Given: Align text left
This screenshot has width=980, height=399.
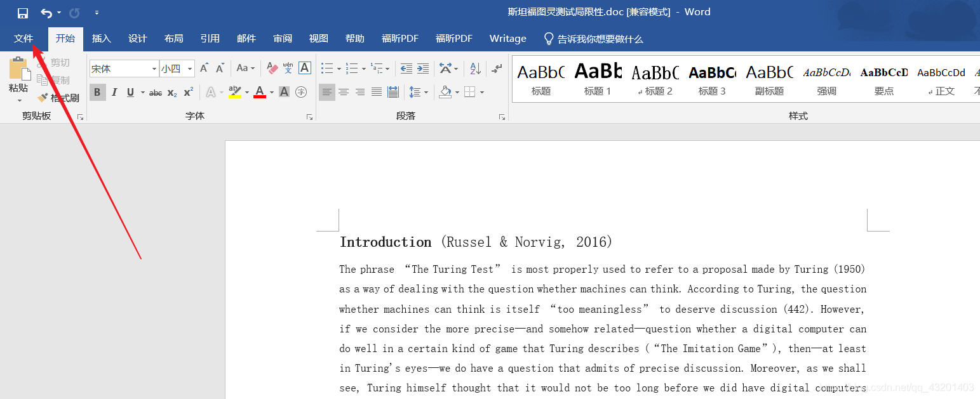Looking at the screenshot, I should 327,93.
